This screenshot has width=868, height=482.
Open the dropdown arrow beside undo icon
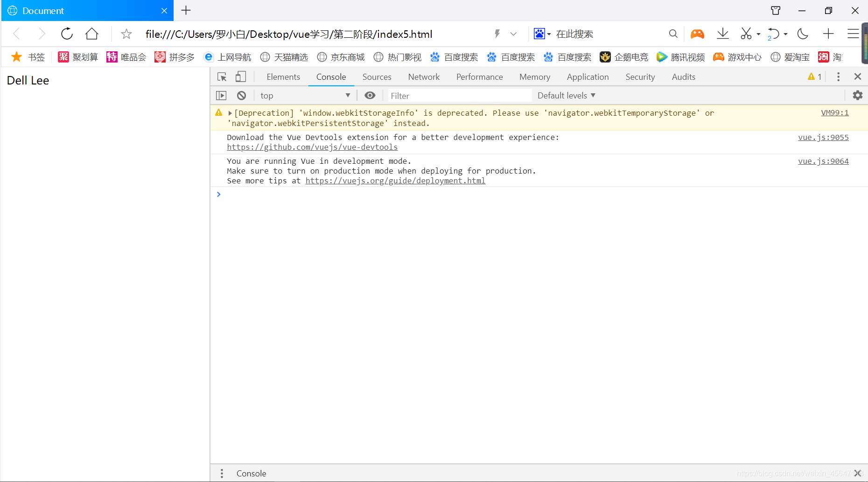tap(786, 34)
